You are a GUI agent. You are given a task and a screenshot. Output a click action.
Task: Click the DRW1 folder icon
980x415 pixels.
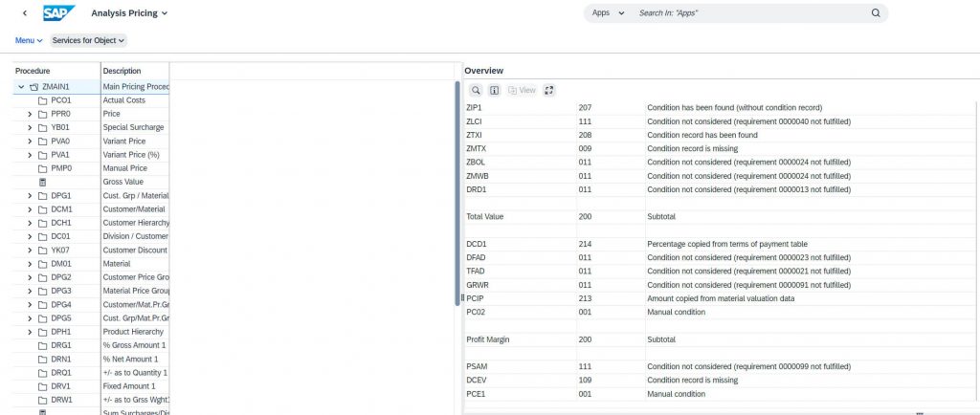point(42,400)
